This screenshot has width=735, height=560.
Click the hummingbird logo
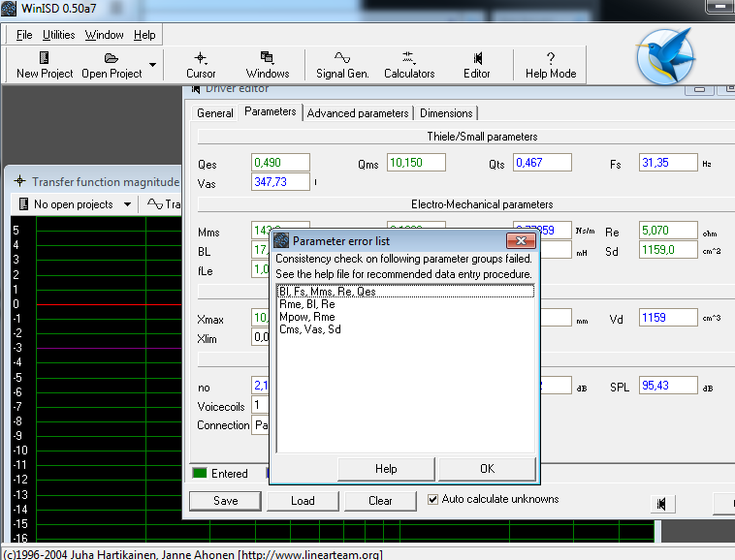[x=665, y=56]
